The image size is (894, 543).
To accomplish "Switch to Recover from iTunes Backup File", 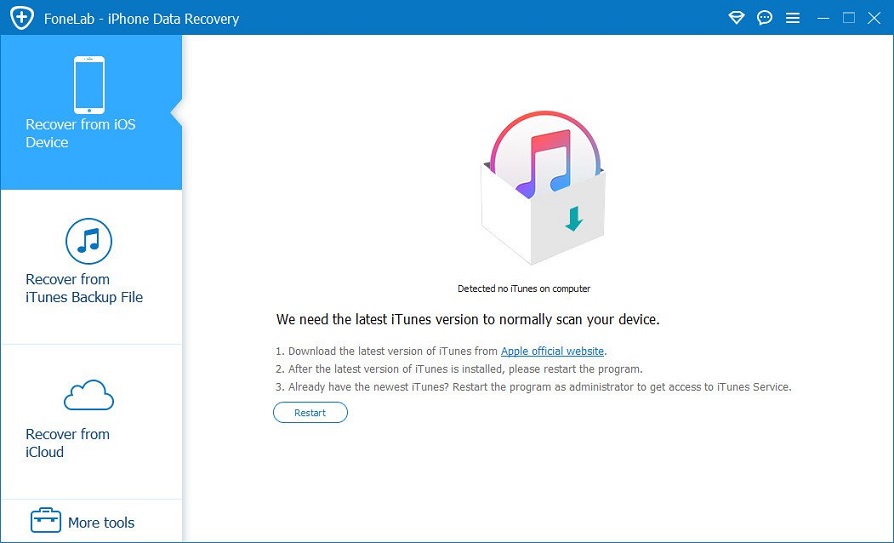I will (91, 267).
